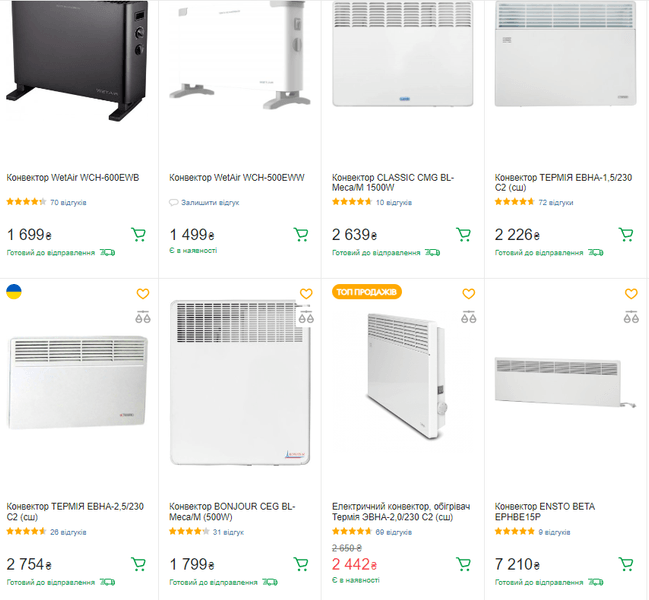Viewport: 649px width, 600px height.
Task: Open the 72 відгуків reviews link
Action: 555,202
